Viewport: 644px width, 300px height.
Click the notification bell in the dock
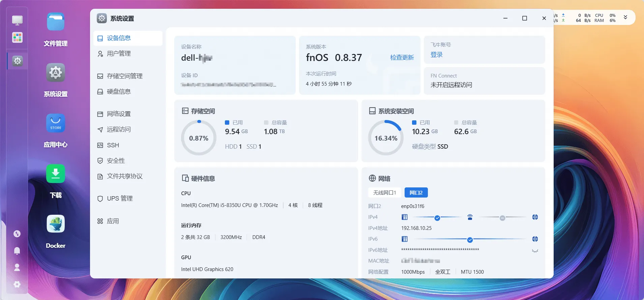point(17,250)
